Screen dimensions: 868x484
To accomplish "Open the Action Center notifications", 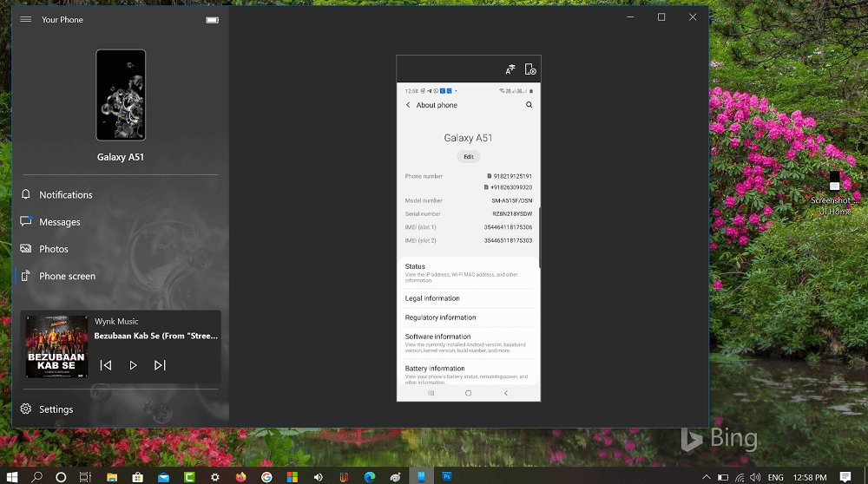I will coord(845,477).
